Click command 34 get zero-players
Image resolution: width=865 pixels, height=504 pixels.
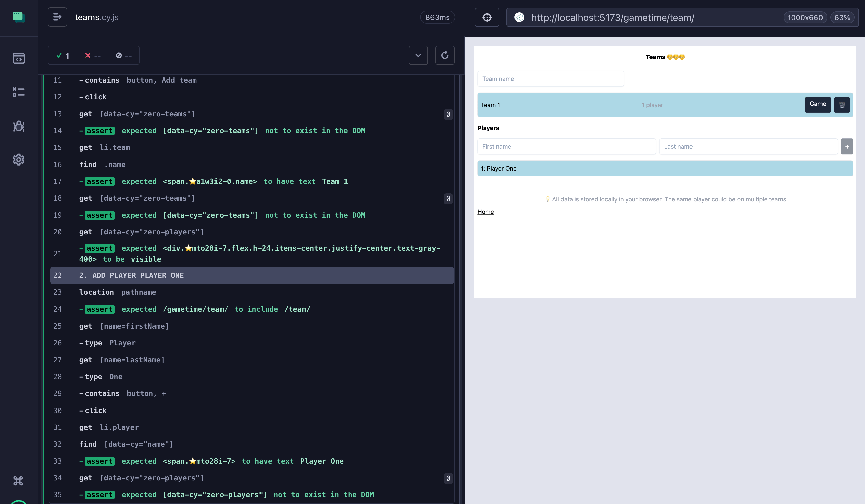click(252, 478)
